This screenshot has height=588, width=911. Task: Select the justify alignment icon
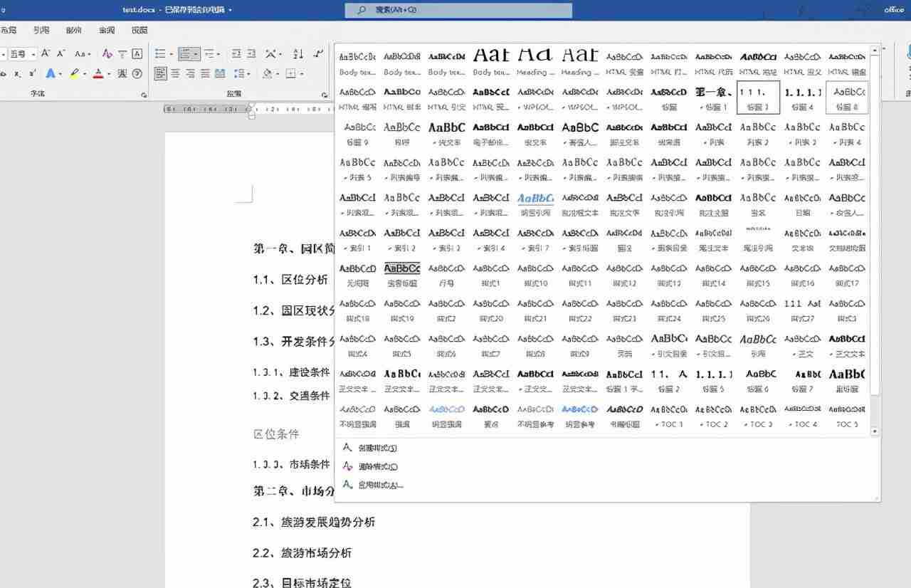coord(221,73)
